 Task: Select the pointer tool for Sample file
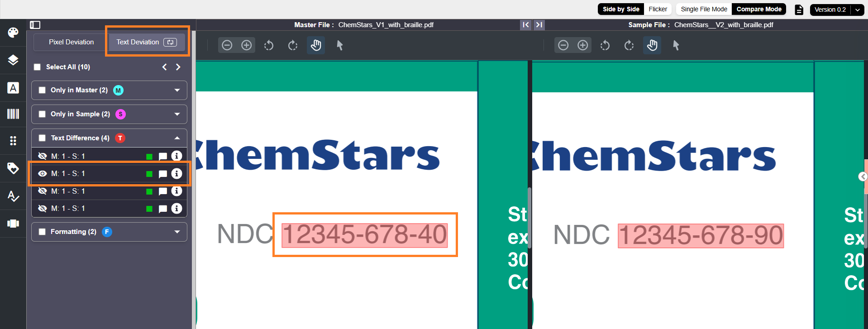coord(676,45)
